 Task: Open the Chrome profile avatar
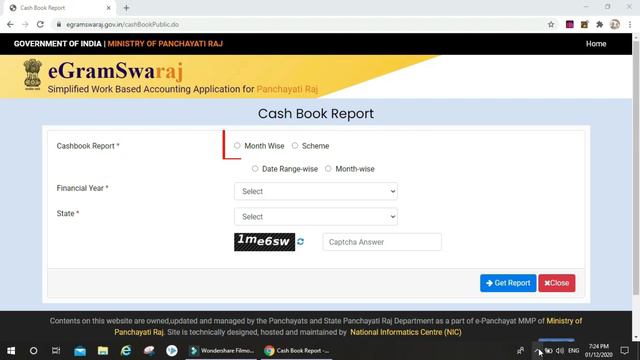[615, 24]
